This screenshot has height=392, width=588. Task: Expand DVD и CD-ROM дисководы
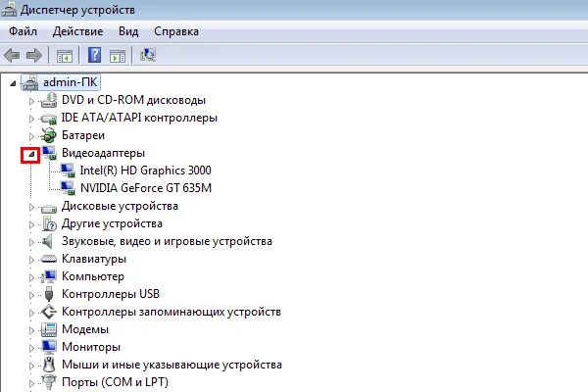(31, 101)
